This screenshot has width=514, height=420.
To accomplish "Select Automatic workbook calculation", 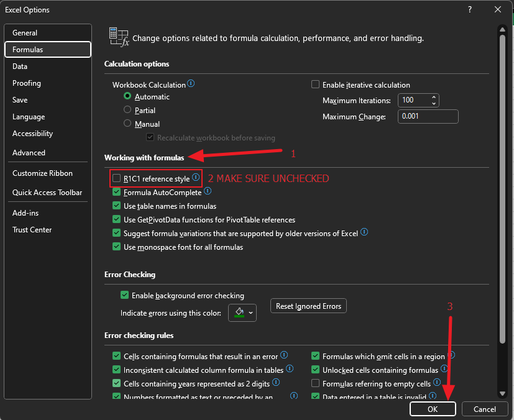I will (x=127, y=96).
